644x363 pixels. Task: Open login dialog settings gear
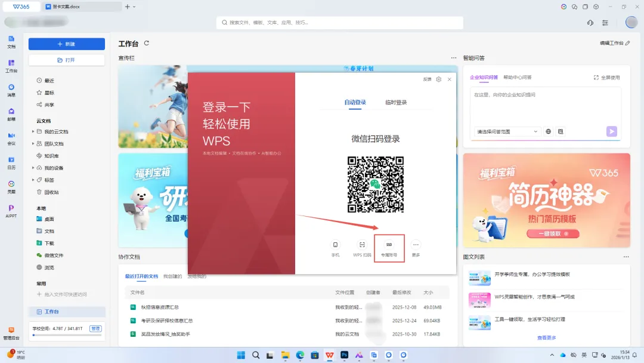coord(439,79)
